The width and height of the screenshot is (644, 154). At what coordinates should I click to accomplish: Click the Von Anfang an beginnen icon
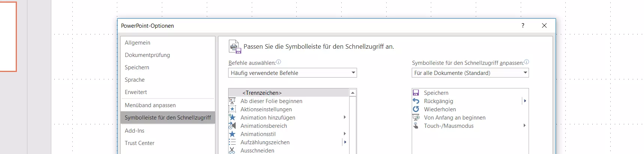click(416, 118)
